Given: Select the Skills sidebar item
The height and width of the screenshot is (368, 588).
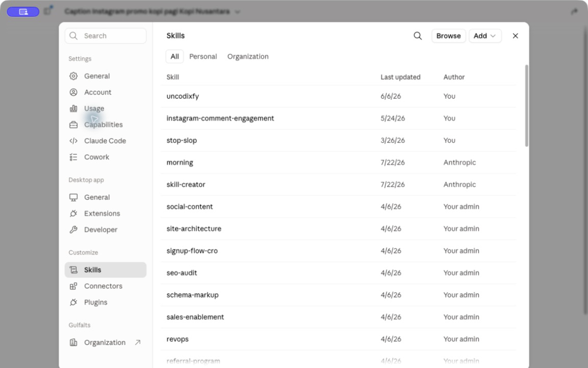Looking at the screenshot, I should (x=105, y=270).
